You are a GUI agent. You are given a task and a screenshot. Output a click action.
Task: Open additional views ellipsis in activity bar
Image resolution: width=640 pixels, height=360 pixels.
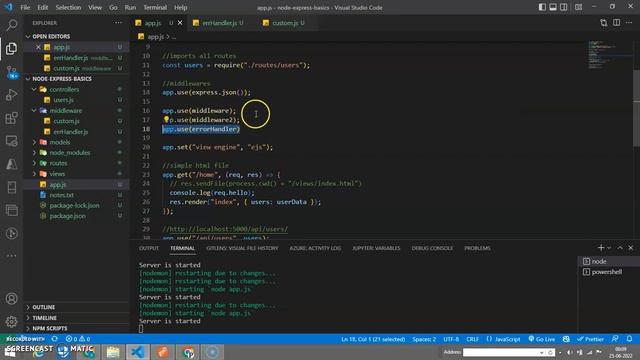(11, 256)
